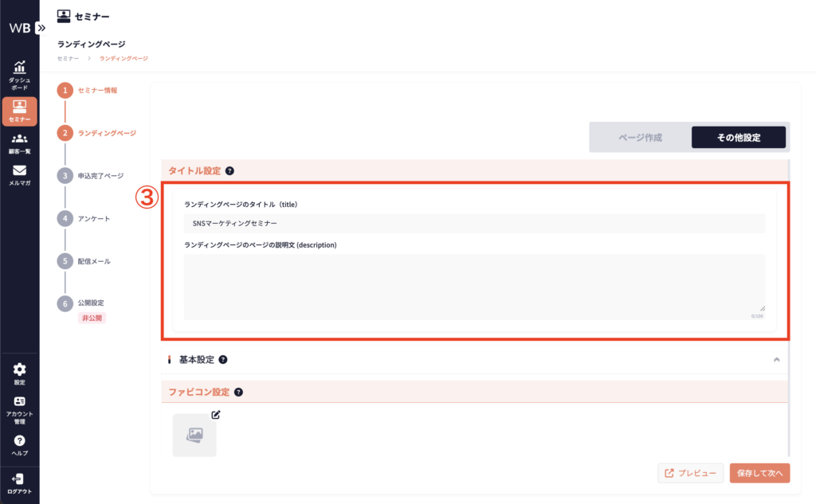Switch to the ページ作成 tab
The image size is (816, 504).
(640, 138)
